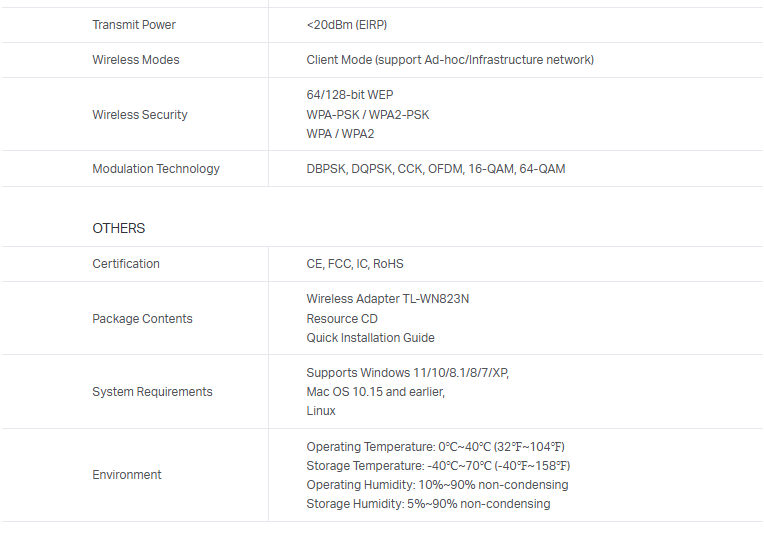This screenshot has height=541, width=764.
Task: Click the Client Mode description text
Action: point(450,60)
